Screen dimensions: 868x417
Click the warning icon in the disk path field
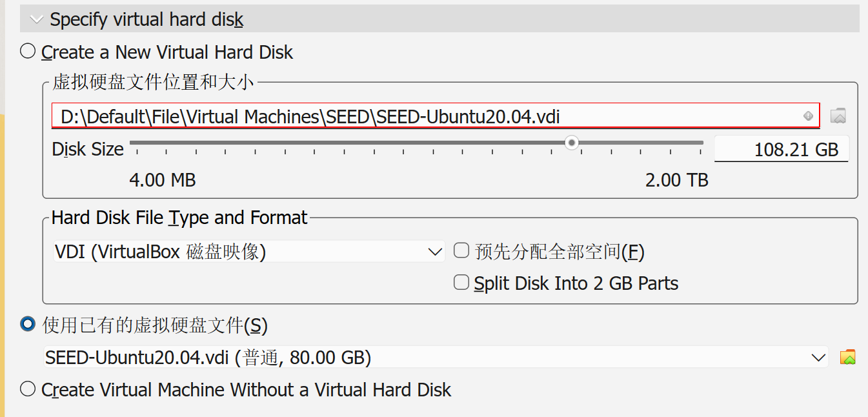[808, 116]
